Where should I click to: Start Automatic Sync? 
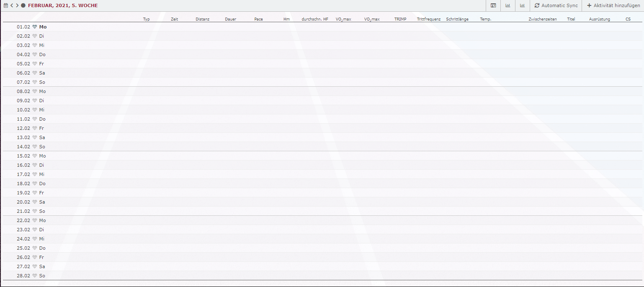[x=556, y=5]
